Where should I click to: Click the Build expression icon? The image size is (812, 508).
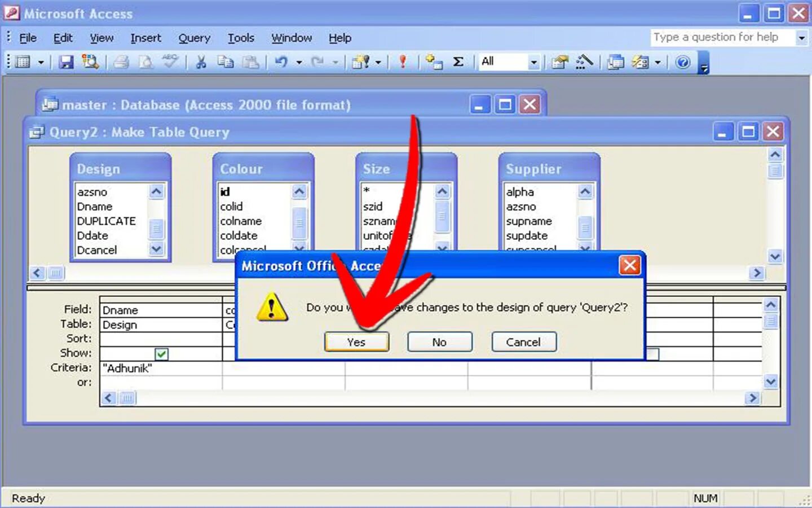pos(584,62)
